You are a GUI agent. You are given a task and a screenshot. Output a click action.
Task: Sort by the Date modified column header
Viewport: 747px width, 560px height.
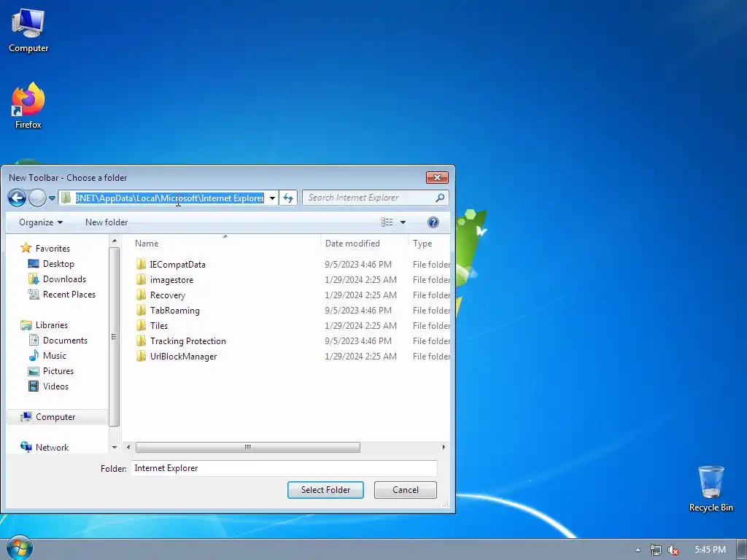(365, 244)
